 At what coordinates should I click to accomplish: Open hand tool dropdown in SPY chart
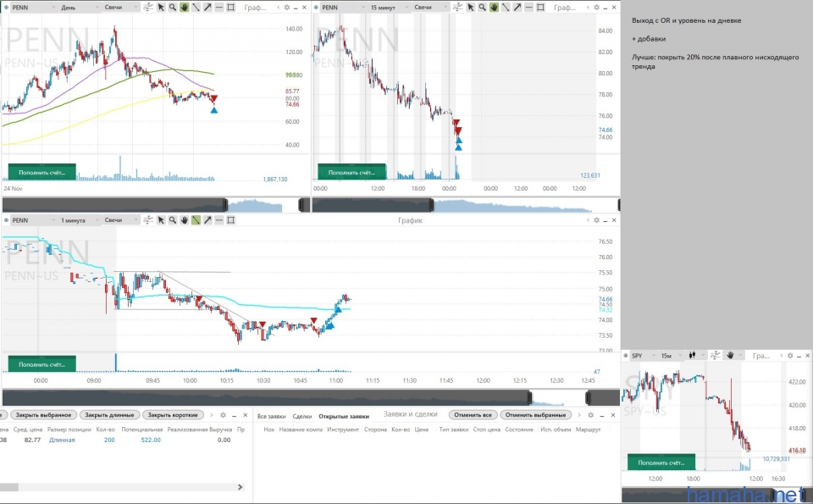tap(733, 355)
